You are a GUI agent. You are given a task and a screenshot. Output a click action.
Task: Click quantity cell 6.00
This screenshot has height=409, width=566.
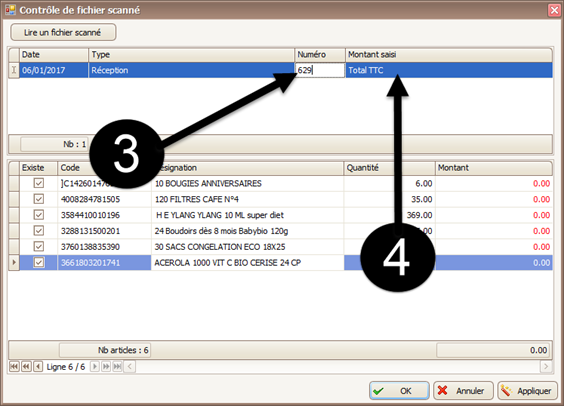(x=389, y=183)
